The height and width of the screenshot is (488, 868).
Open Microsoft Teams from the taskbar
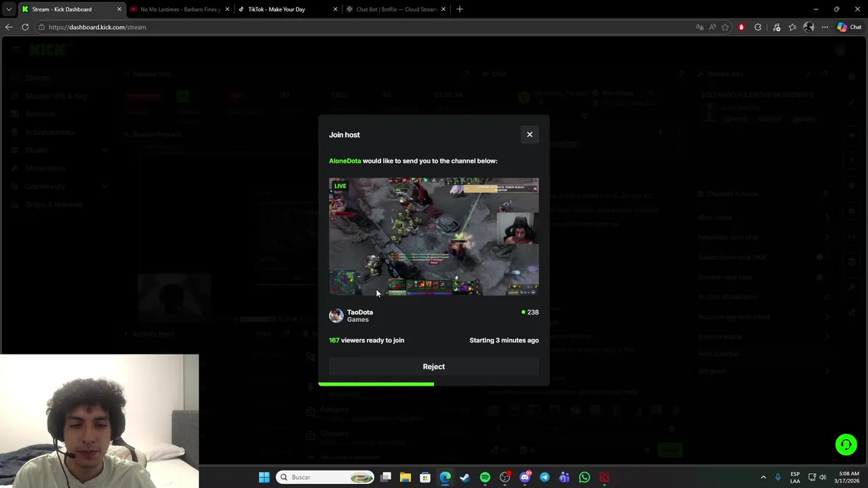click(564, 477)
